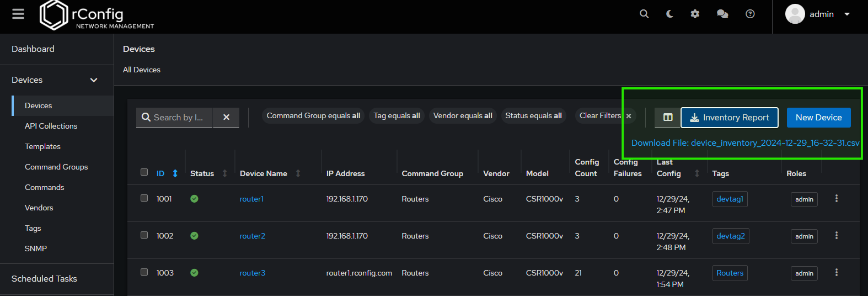Open Tags in sidebar
The image size is (868, 296).
33,228
